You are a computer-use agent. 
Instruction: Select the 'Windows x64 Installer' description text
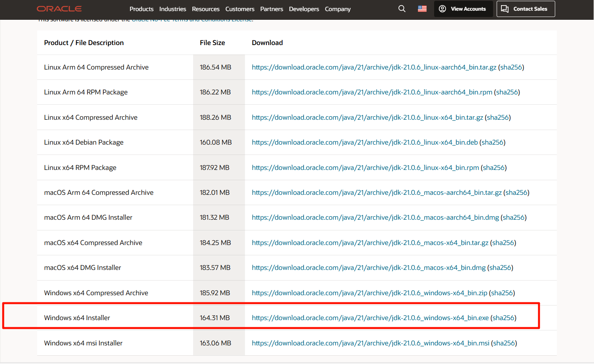(77, 318)
